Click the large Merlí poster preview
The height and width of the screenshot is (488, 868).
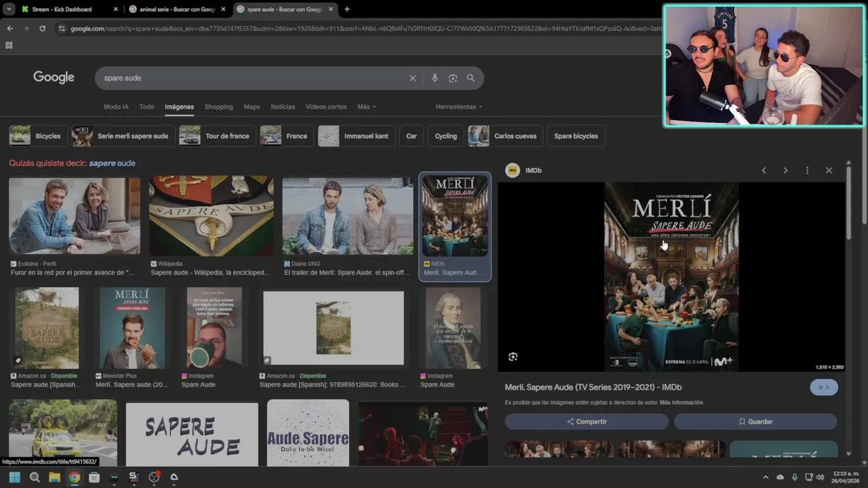[671, 277]
